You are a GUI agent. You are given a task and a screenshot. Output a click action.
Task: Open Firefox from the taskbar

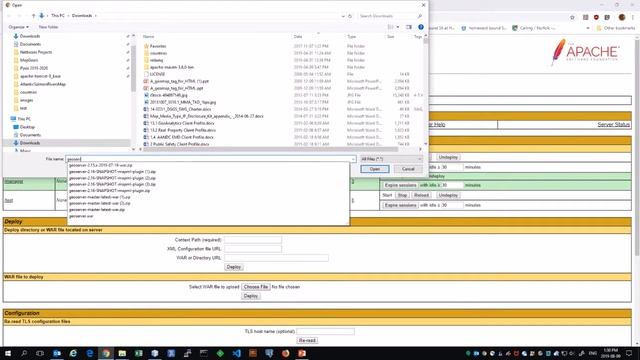[286, 353]
